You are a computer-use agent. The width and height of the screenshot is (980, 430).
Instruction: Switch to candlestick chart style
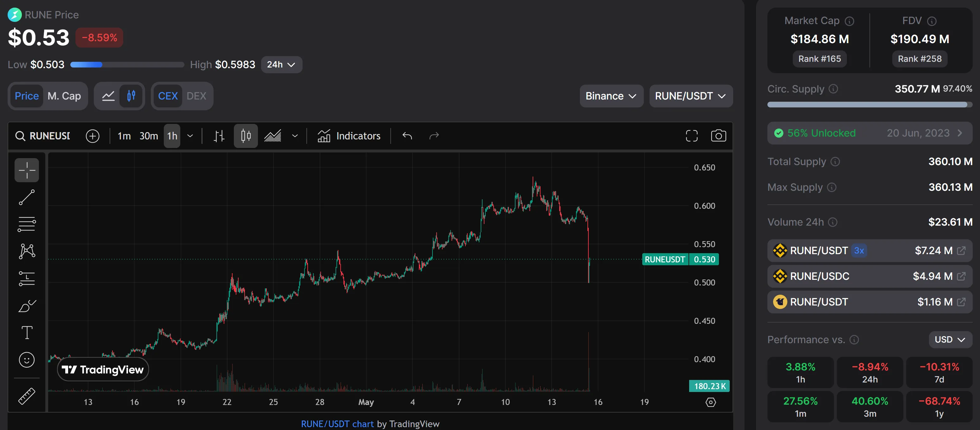click(246, 136)
